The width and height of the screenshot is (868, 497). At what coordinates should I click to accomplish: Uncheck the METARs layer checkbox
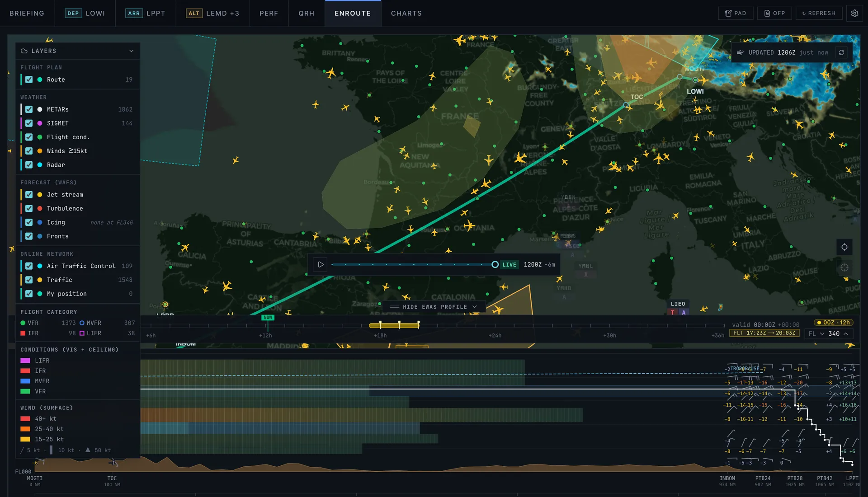[29, 109]
